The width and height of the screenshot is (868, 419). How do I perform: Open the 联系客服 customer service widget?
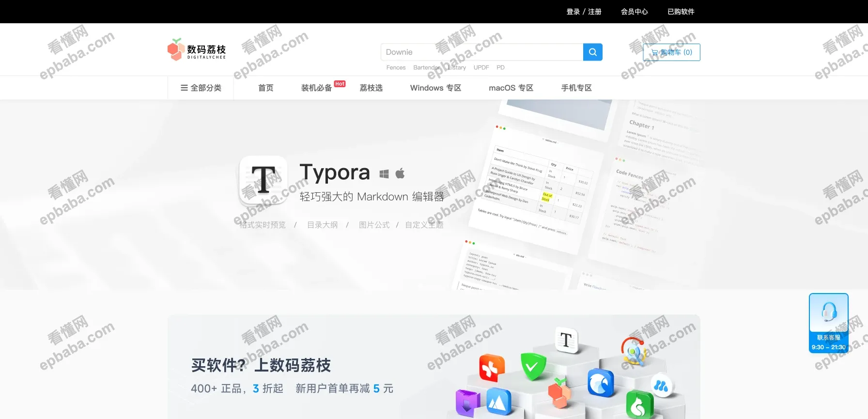[x=828, y=323]
